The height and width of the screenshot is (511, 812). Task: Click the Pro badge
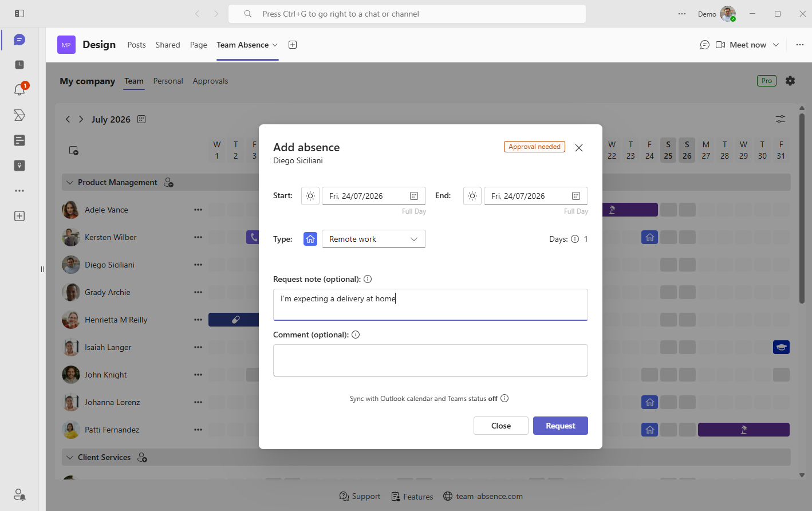coord(767,81)
